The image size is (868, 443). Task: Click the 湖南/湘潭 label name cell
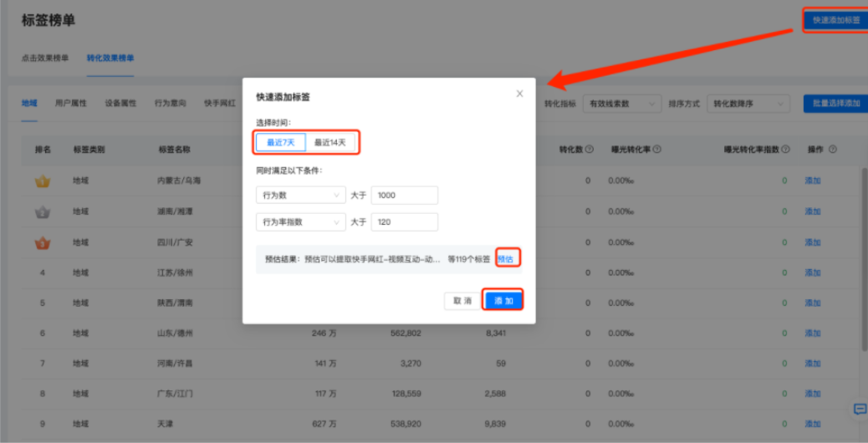point(176,211)
